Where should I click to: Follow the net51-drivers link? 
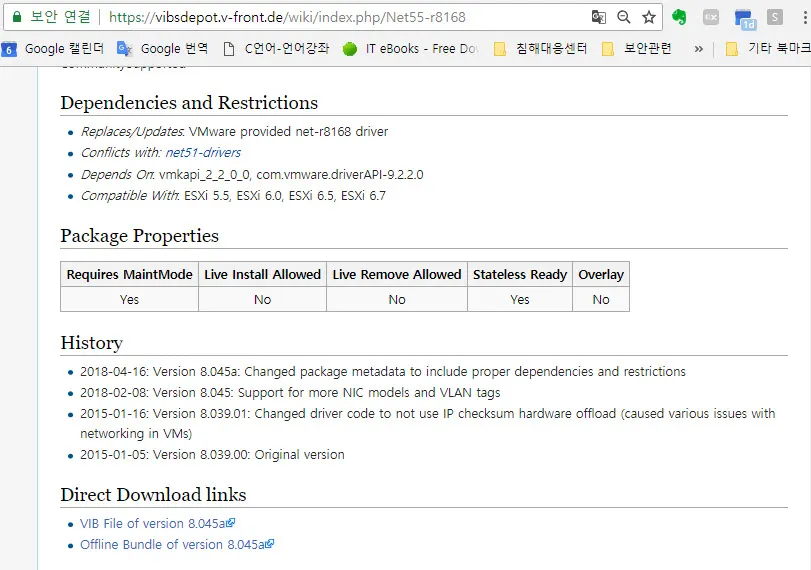tap(203, 153)
